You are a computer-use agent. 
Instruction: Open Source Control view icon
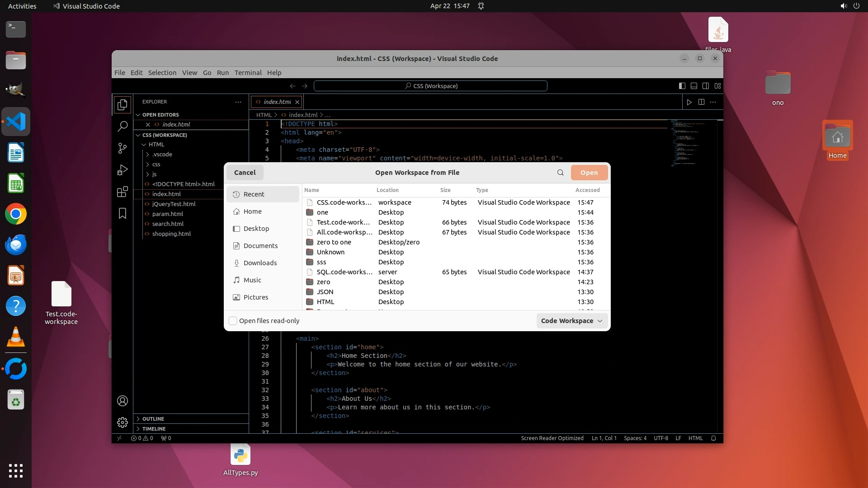coord(123,148)
